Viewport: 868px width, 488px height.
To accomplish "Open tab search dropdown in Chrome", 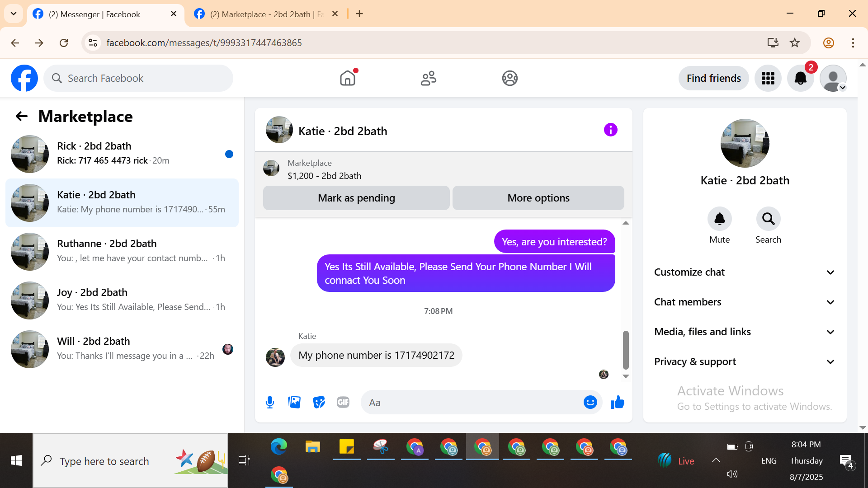I will [14, 14].
